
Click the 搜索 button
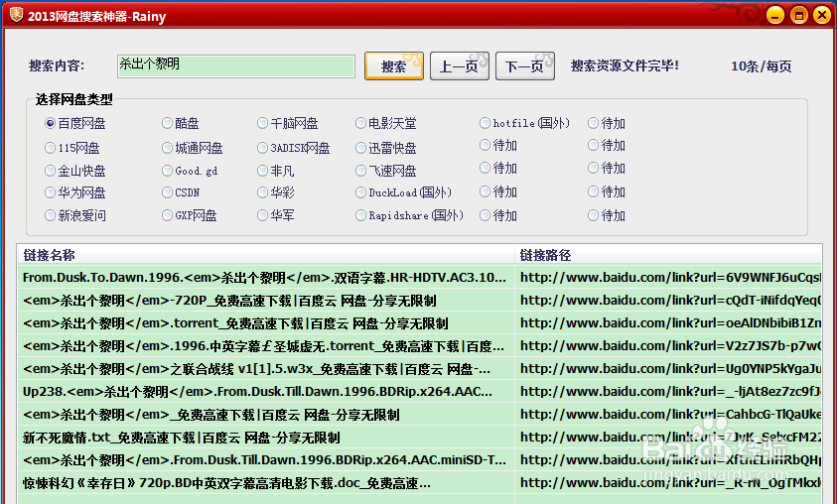[x=394, y=66]
